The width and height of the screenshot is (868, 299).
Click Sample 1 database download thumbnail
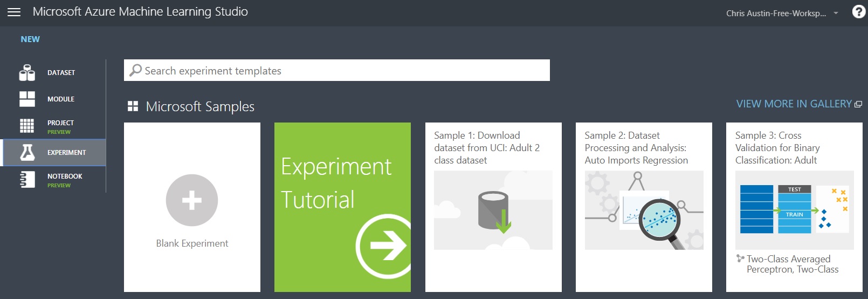coord(493,210)
